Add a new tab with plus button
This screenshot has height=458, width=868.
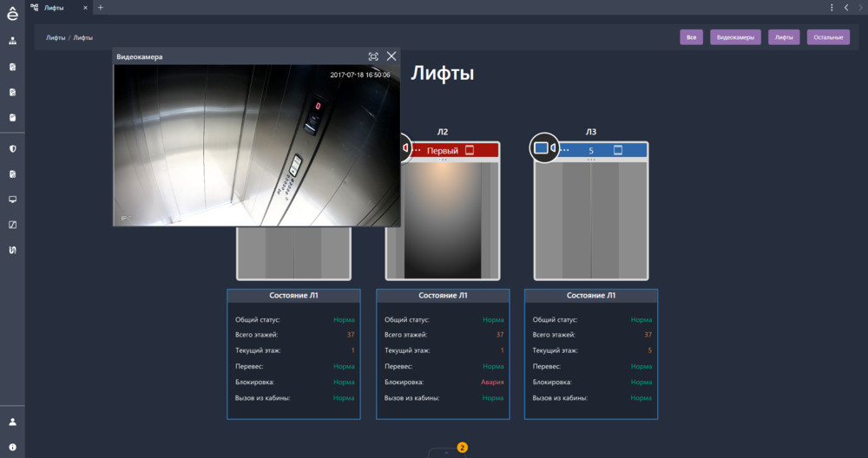coord(100,8)
